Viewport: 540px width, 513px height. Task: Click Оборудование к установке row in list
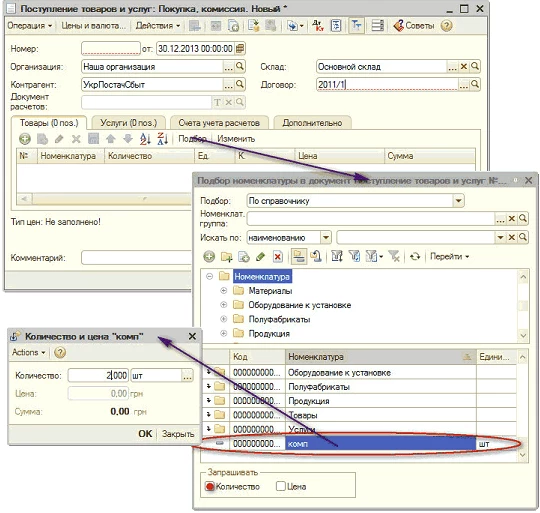[359, 373]
